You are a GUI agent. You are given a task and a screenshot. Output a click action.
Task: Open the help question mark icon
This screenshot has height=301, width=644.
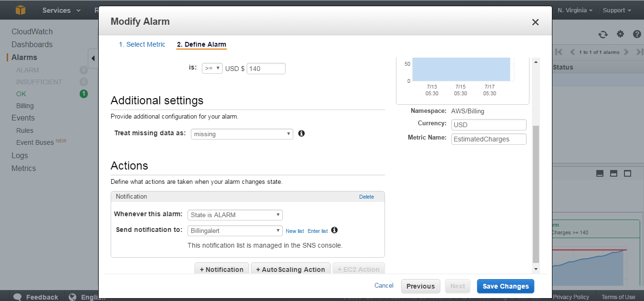[x=637, y=34]
